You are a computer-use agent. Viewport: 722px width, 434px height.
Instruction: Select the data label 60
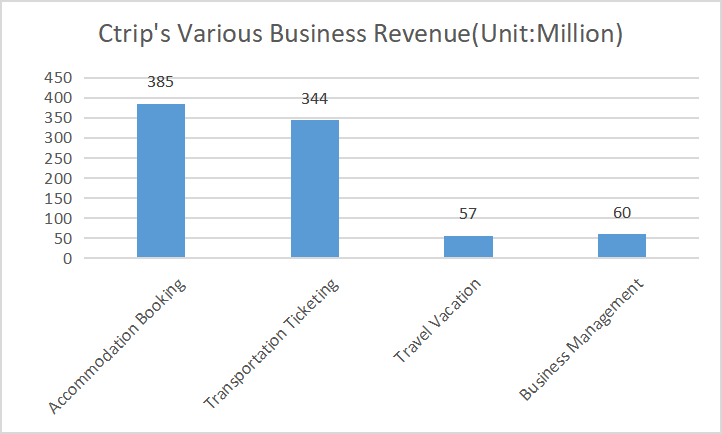coord(622,213)
